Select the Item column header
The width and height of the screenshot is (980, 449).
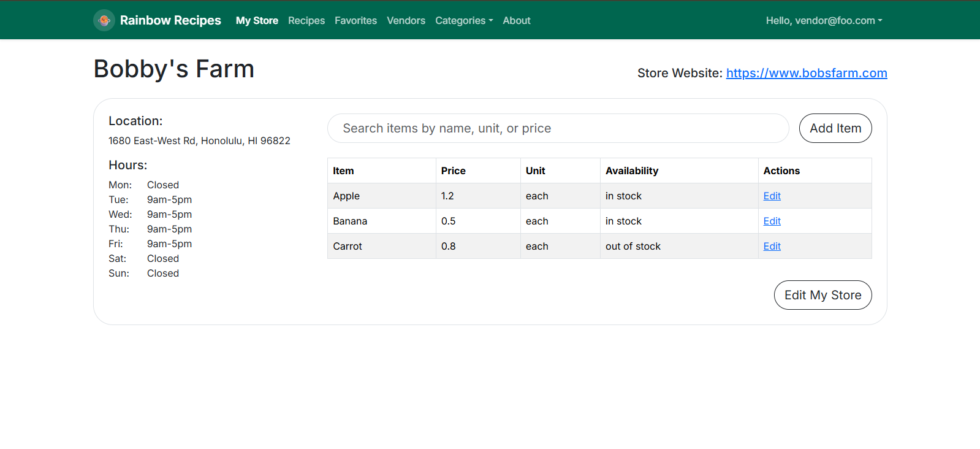tap(343, 171)
